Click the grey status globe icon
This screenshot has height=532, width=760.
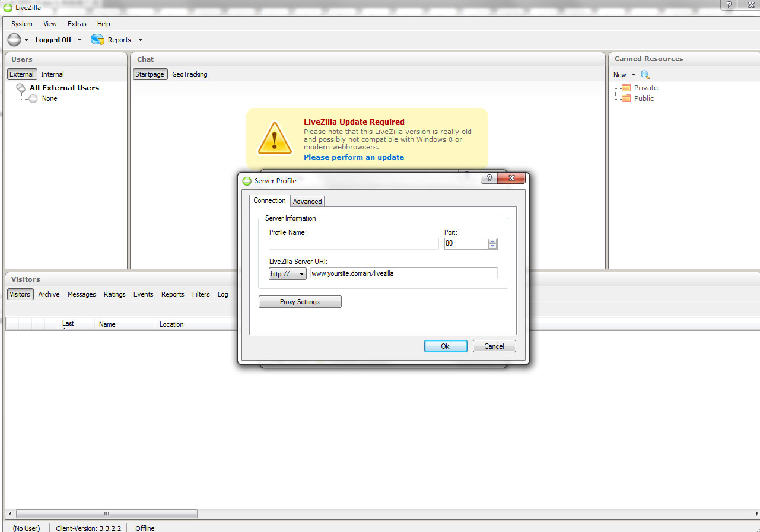[14, 40]
